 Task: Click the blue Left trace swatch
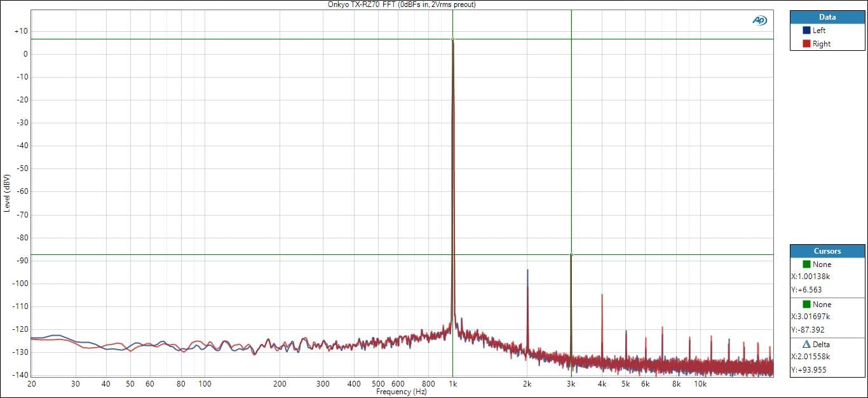(806, 31)
